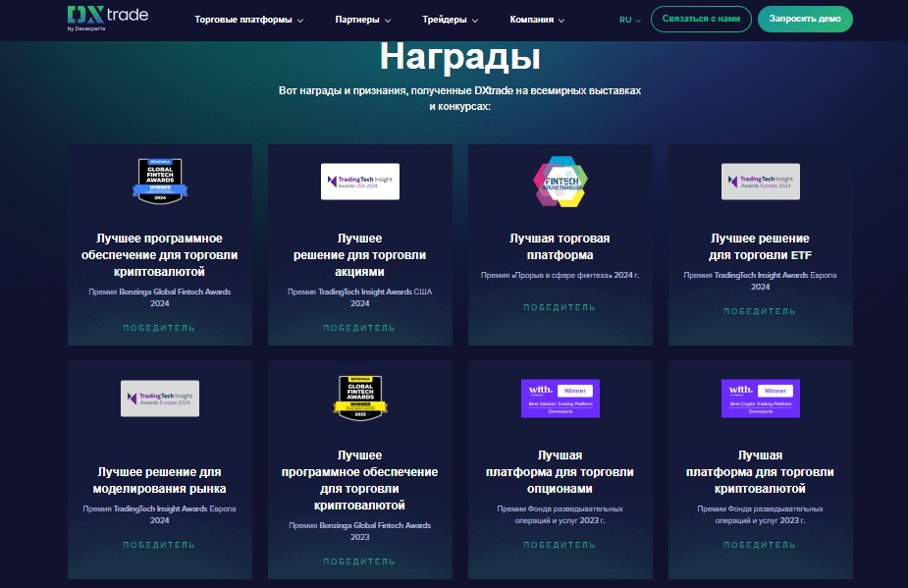Select Премия «Прорыв в сфере финтеха» 2024 text

(x=560, y=275)
